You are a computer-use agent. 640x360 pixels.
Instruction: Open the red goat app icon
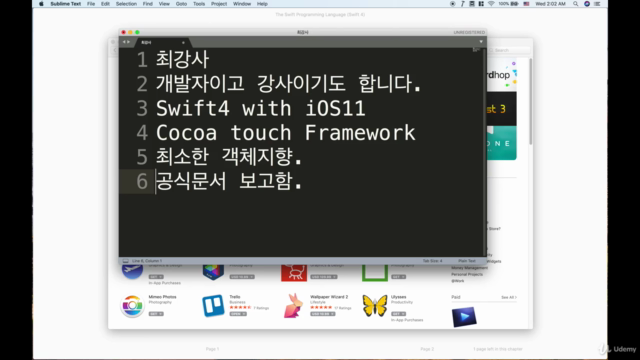[x=294, y=272]
